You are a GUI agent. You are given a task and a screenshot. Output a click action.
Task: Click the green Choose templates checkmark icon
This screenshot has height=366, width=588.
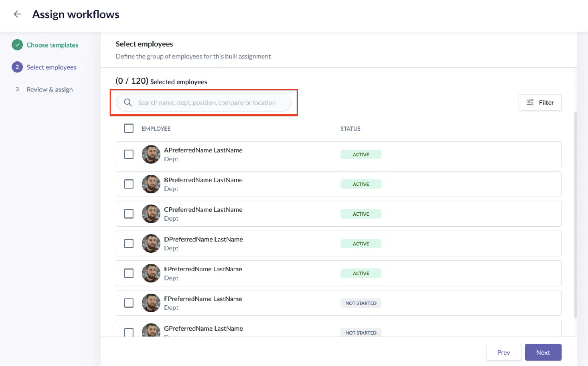17,45
